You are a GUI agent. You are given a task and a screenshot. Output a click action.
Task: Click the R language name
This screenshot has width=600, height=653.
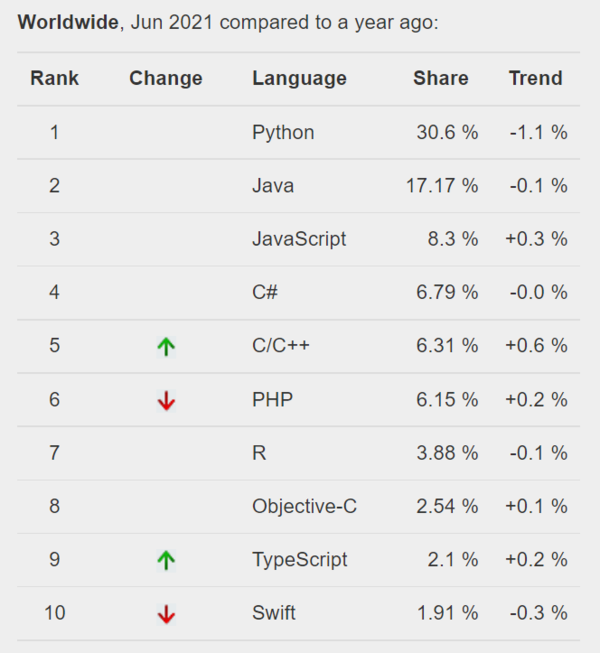[x=259, y=453]
